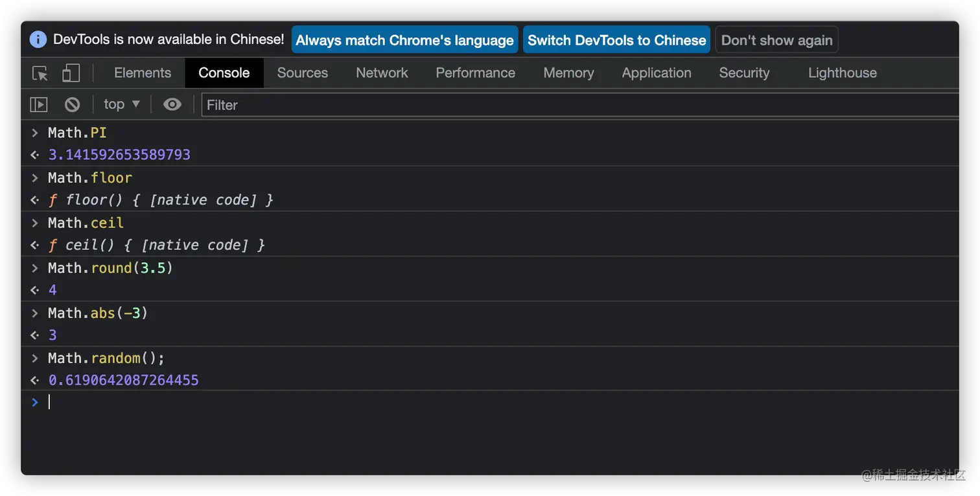Click the info icon in the language banner
The image size is (980, 496).
point(38,39)
